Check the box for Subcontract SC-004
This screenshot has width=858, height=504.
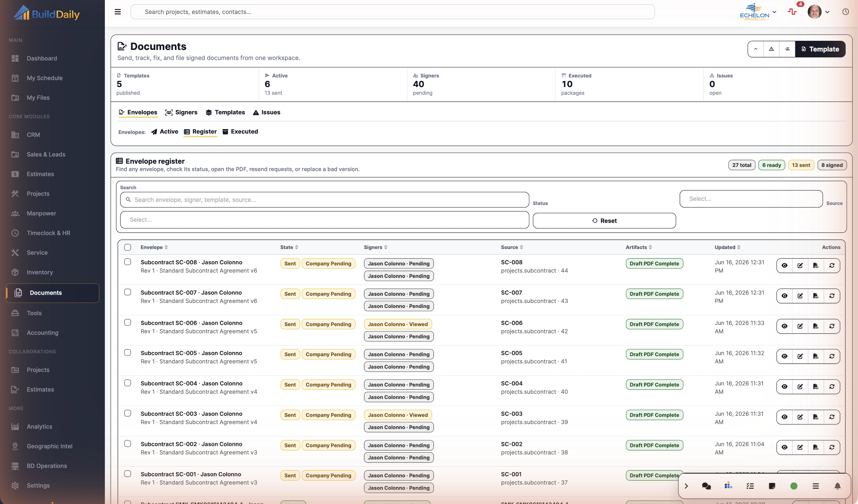tap(128, 383)
